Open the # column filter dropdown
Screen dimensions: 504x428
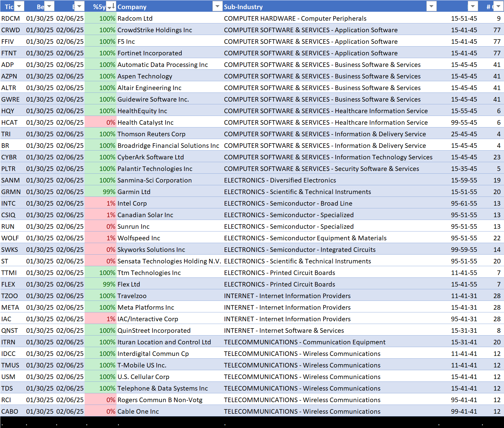pos(498,6)
